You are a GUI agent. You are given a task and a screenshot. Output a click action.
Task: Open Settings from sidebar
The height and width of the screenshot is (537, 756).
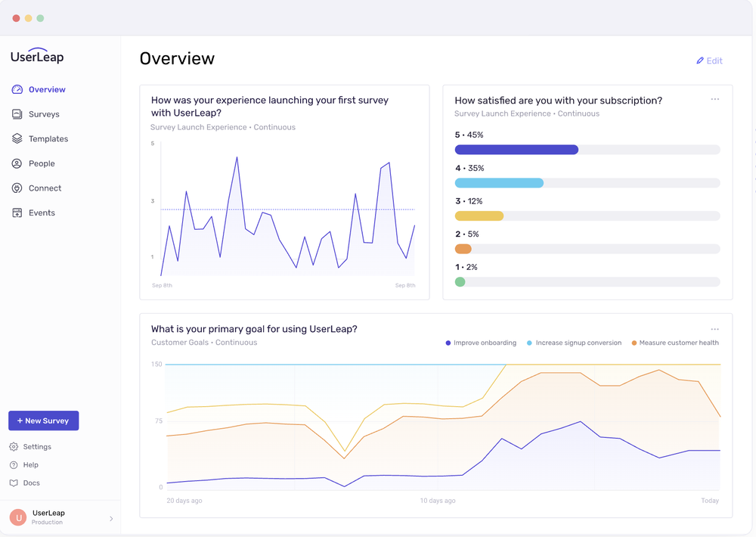[x=37, y=447]
